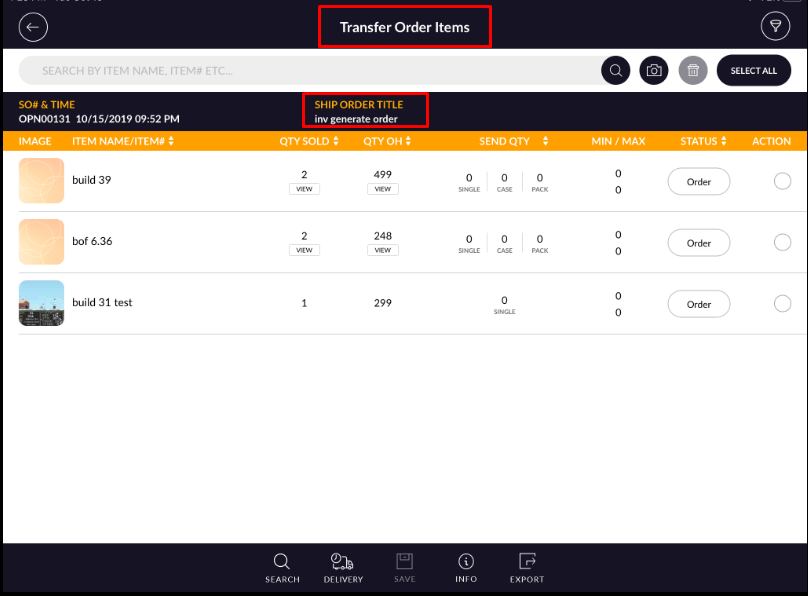The width and height of the screenshot is (808, 596).
Task: Click the Order button for build 39
Action: click(x=698, y=182)
